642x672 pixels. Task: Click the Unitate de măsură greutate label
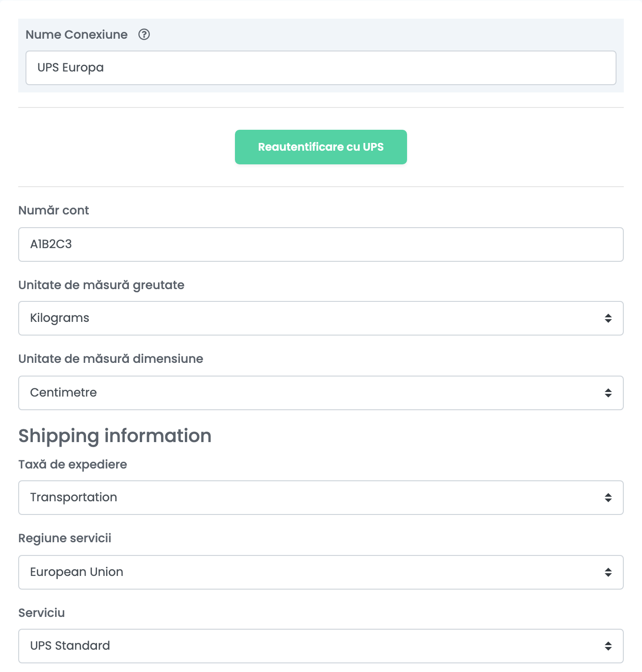point(101,285)
